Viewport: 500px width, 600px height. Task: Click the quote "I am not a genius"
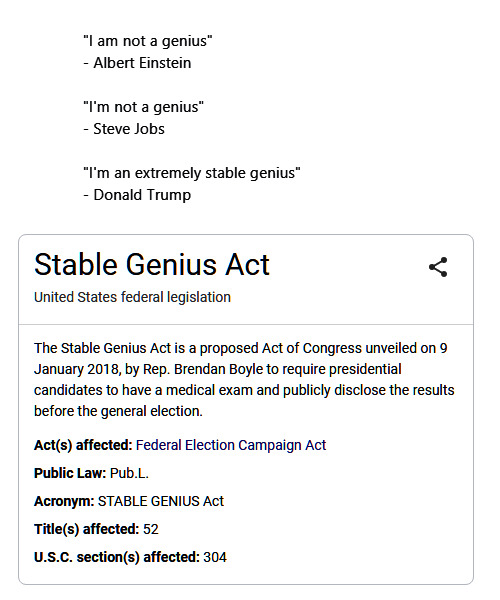click(148, 41)
